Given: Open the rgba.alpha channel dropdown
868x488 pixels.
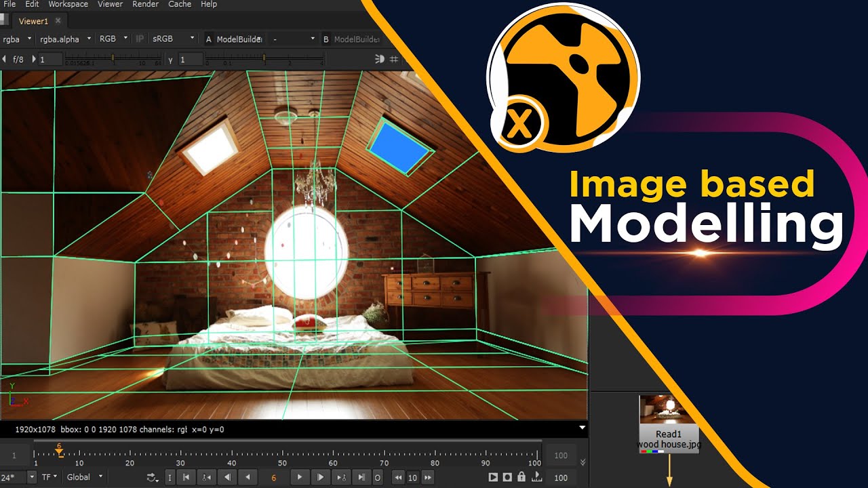Looking at the screenshot, I should 64,39.
